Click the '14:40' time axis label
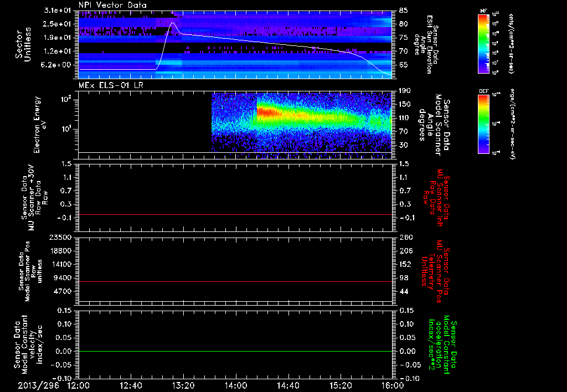567x392 pixels. (288, 386)
